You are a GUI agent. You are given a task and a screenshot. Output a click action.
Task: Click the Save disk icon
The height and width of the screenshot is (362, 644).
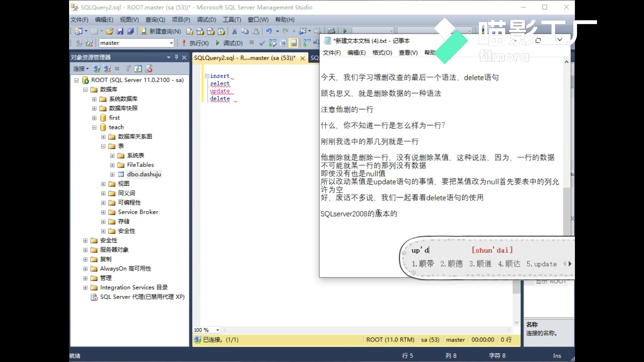(x=120, y=32)
